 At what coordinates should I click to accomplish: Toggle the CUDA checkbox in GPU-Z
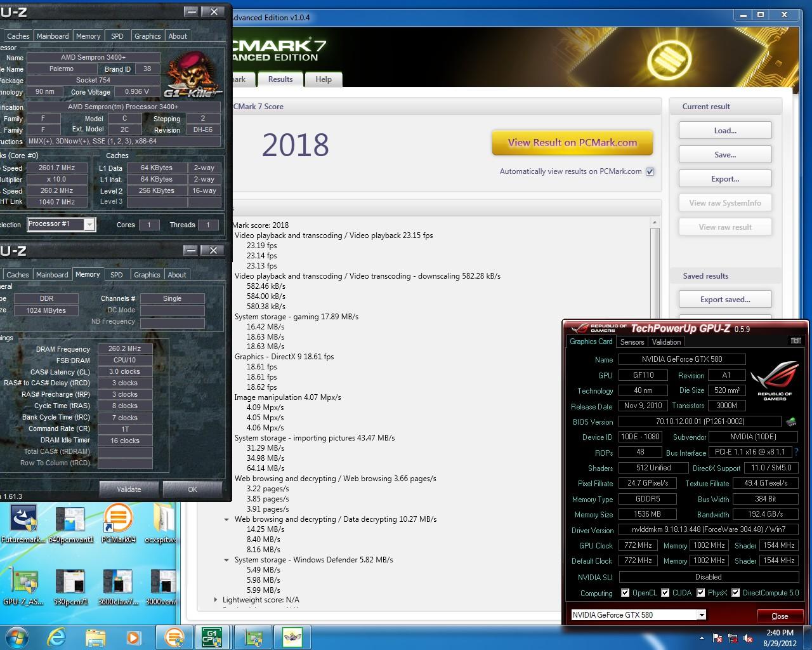665,593
